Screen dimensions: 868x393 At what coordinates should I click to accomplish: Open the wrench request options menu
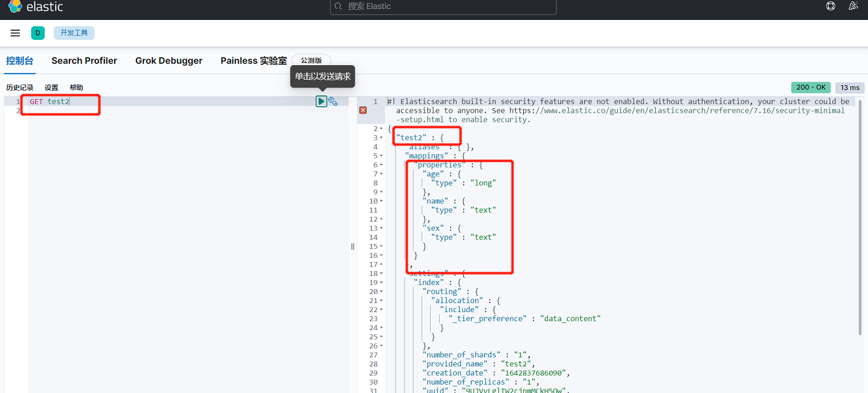pyautogui.click(x=333, y=101)
